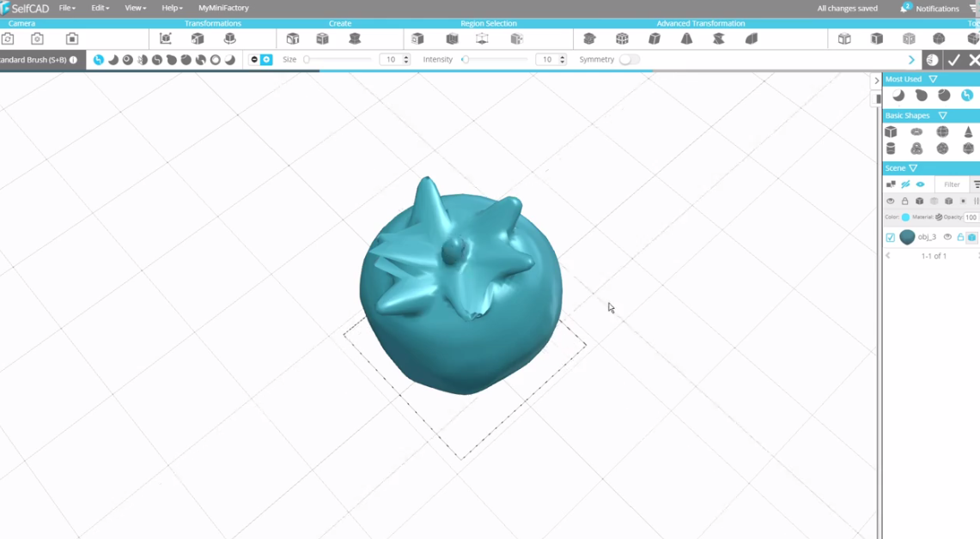Click the rounded block Advanced Transformation icon
The image size is (980, 539).
752,39
